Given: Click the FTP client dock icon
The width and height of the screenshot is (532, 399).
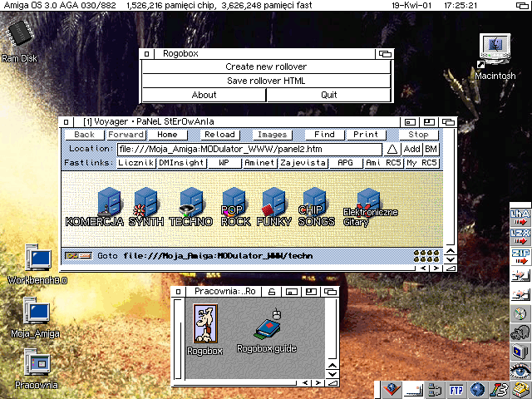Looking at the screenshot, I should [456, 390].
